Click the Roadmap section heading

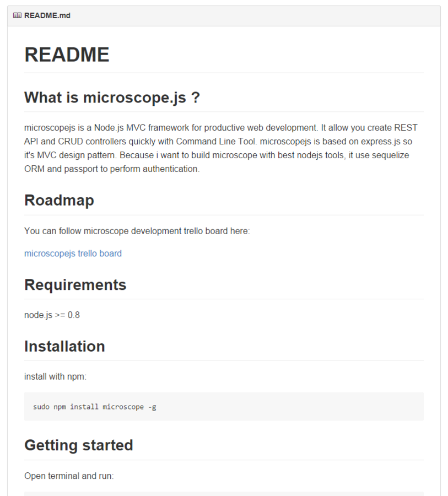(59, 200)
